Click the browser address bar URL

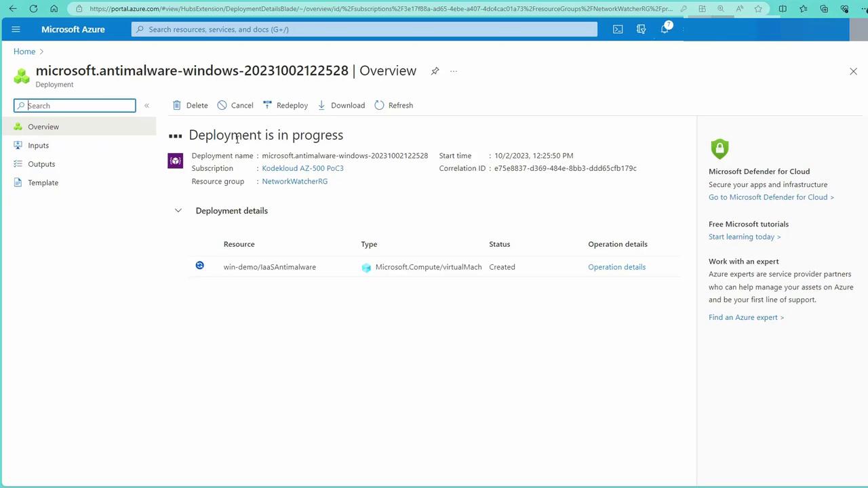pos(380,9)
